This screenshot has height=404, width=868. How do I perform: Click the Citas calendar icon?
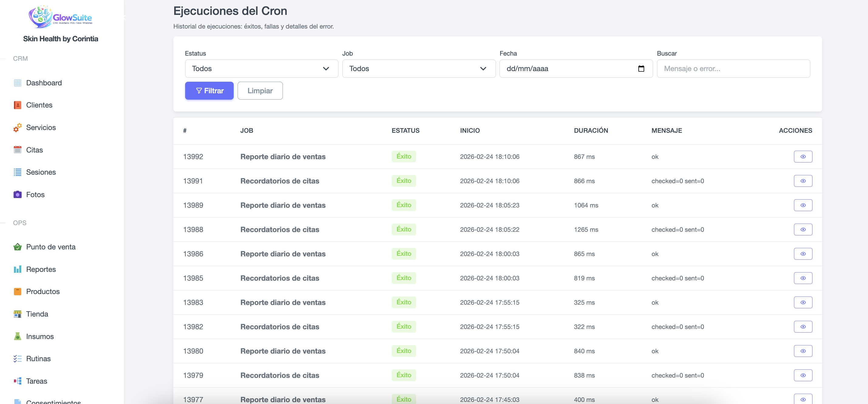click(x=18, y=150)
